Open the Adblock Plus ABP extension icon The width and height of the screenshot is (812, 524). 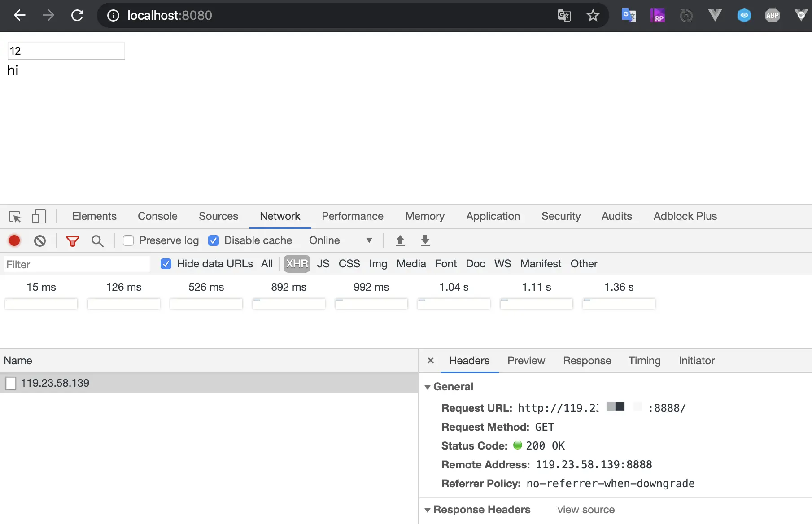pyautogui.click(x=772, y=16)
